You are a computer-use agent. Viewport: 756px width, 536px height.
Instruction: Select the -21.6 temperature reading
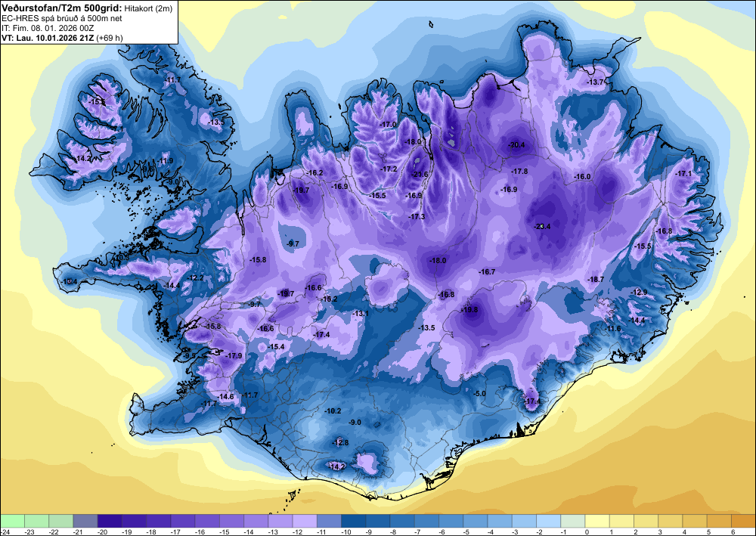[x=420, y=175]
